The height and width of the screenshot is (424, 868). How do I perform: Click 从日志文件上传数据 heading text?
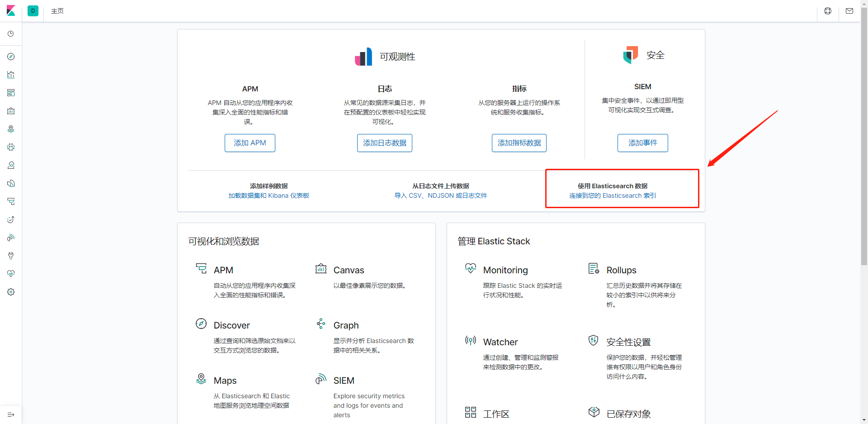441,186
